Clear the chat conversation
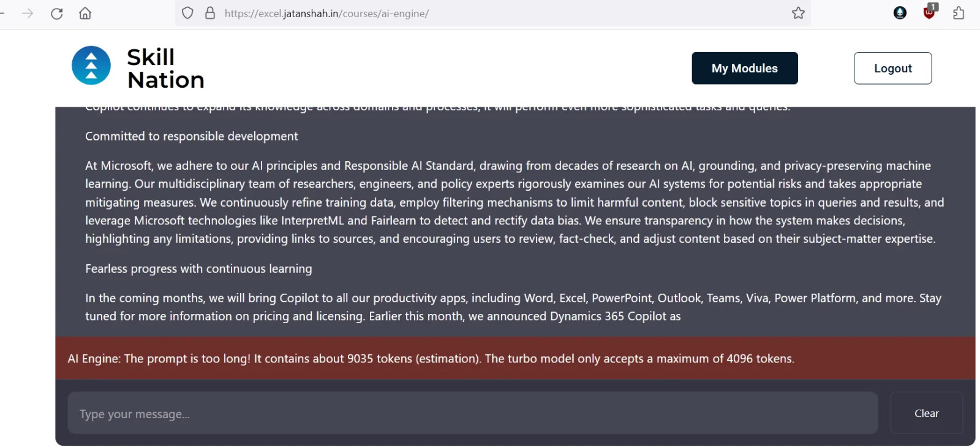980x447 pixels. point(926,413)
